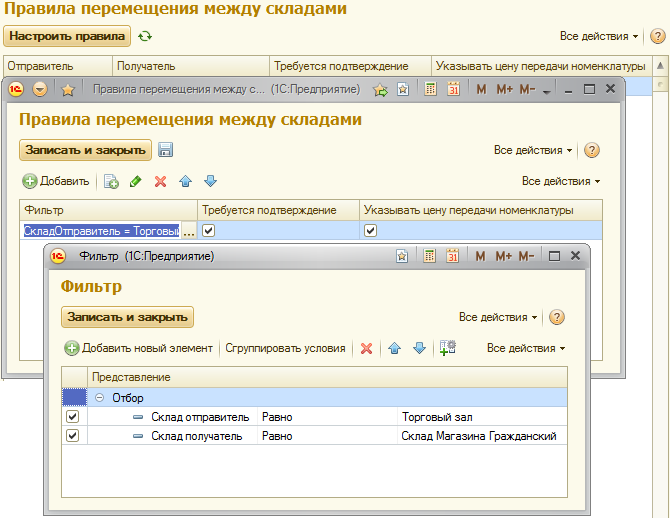Click the 1C logo icon of rules window
Screen dimensions: 670x518
pyautogui.click(x=16, y=90)
